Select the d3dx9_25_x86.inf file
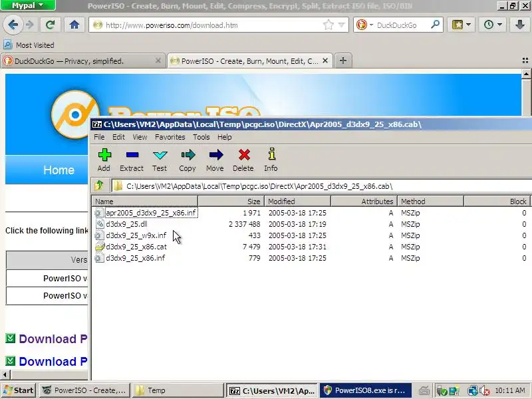The image size is (532, 399). [136, 258]
